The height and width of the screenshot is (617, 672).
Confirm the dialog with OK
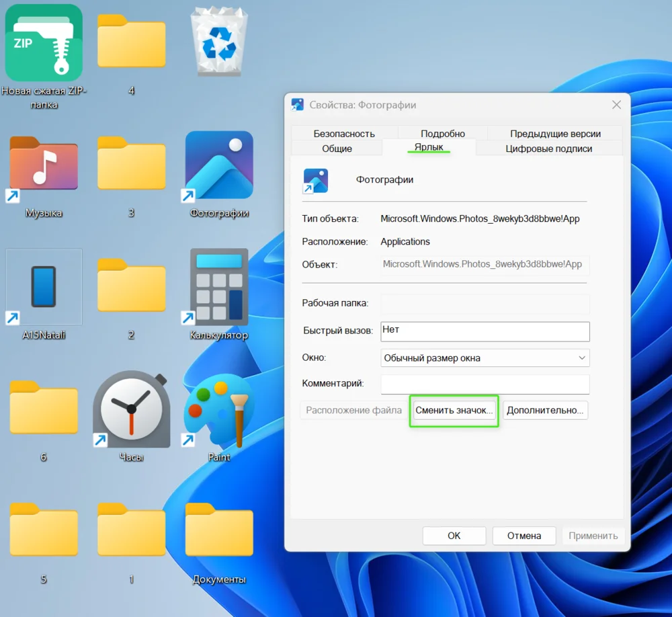[454, 536]
